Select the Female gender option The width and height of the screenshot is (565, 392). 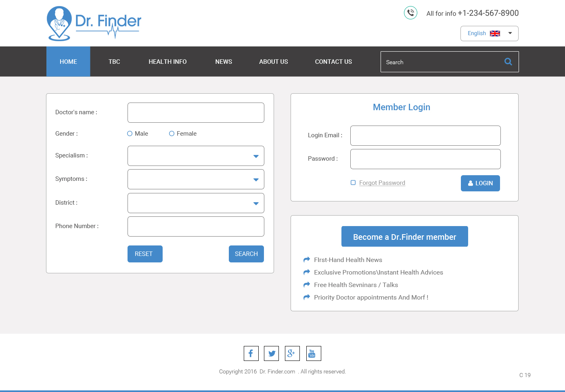tap(172, 134)
